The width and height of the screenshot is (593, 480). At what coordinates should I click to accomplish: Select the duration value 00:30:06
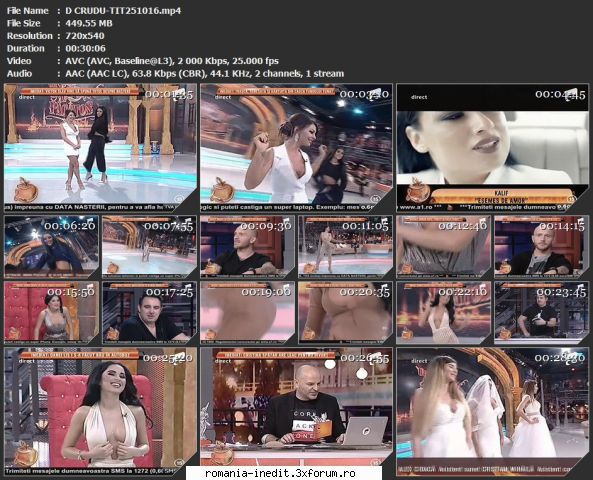85,48
